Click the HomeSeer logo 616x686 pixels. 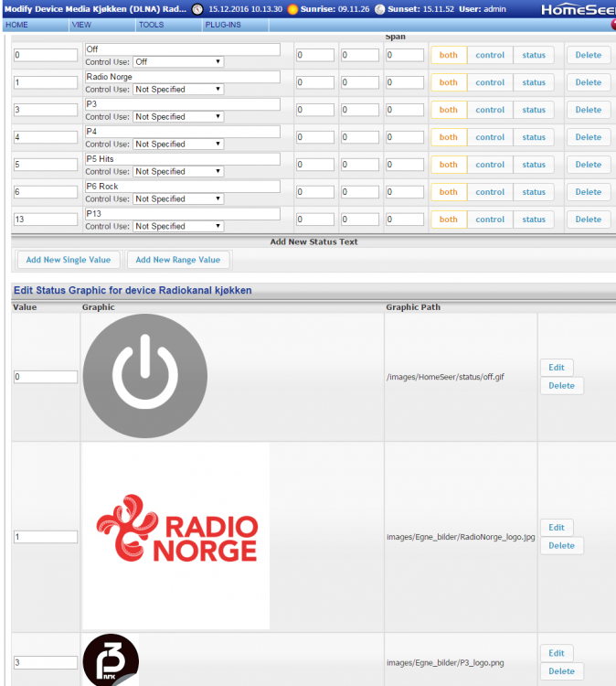coord(578,10)
